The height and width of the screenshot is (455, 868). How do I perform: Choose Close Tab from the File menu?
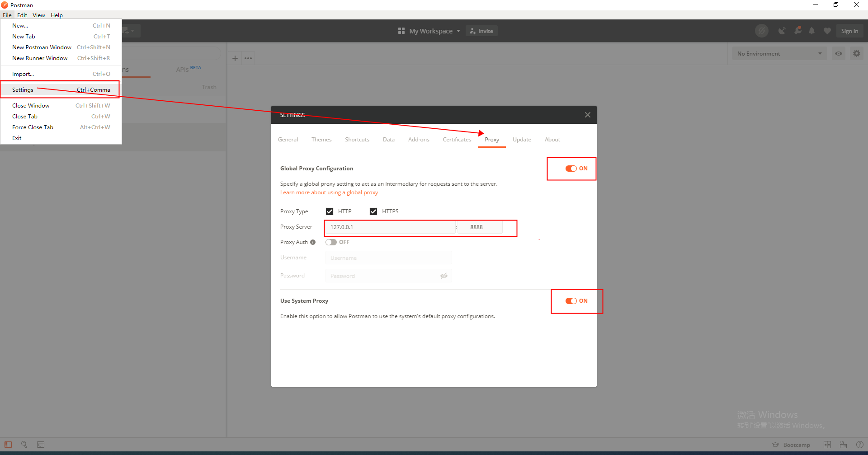(x=61, y=116)
